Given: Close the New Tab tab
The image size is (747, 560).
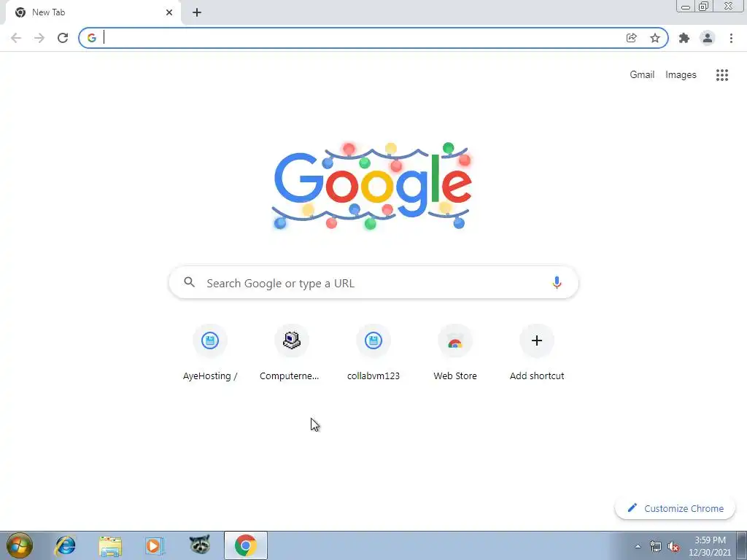Looking at the screenshot, I should click(169, 12).
